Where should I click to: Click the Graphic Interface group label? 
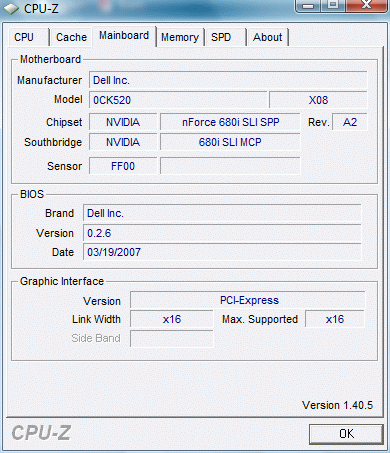(62, 281)
